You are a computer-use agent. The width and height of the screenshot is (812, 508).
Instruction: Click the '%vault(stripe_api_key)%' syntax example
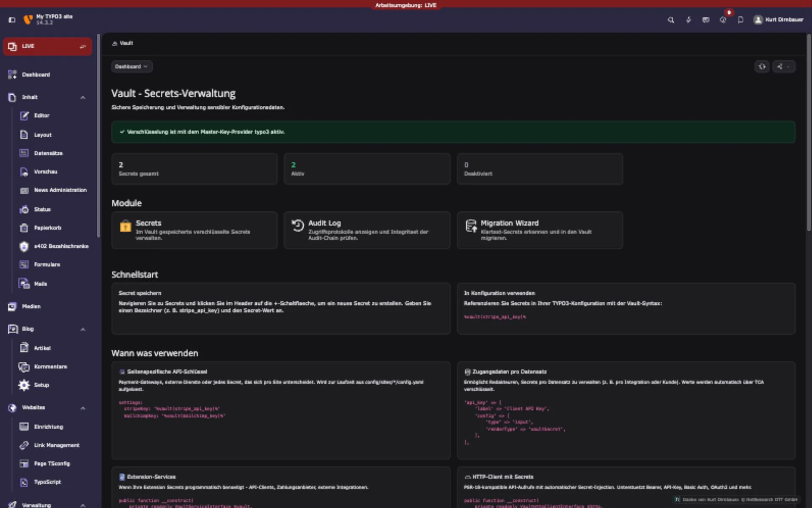(495, 317)
